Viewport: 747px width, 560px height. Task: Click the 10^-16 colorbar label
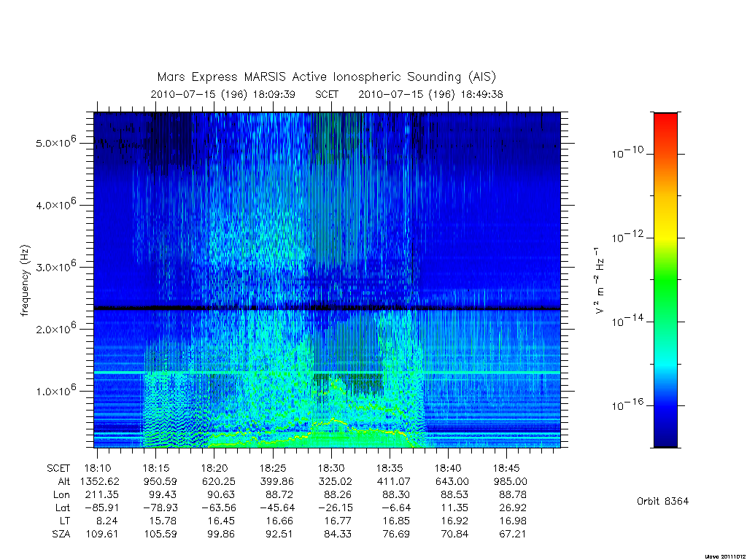(627, 404)
